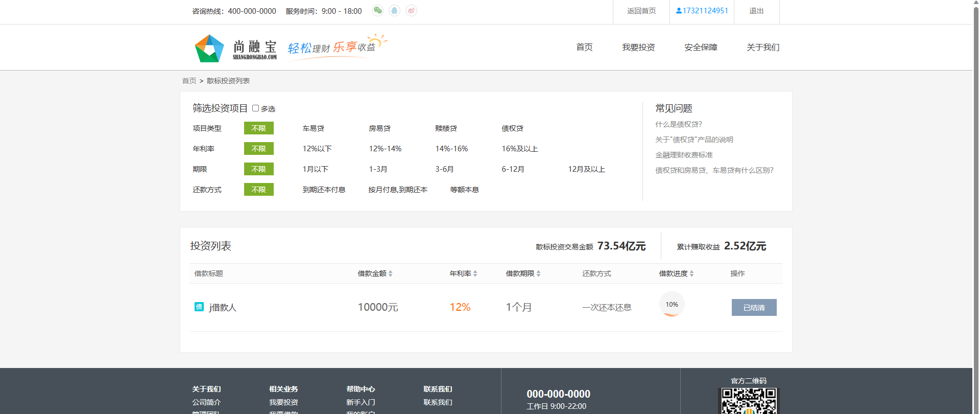
Task: Click the Weibo icon in the top bar
Action: [411, 11]
